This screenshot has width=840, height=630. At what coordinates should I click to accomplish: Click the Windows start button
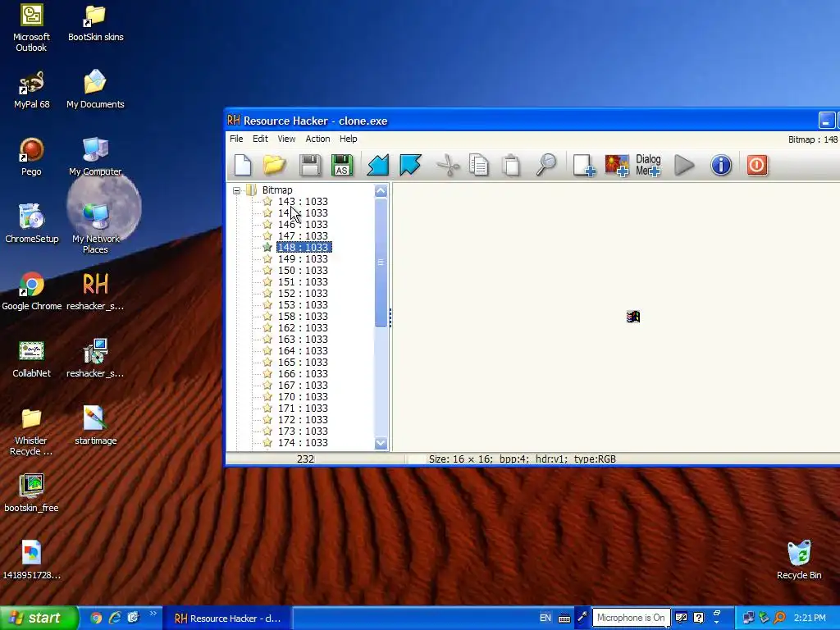tap(39, 619)
